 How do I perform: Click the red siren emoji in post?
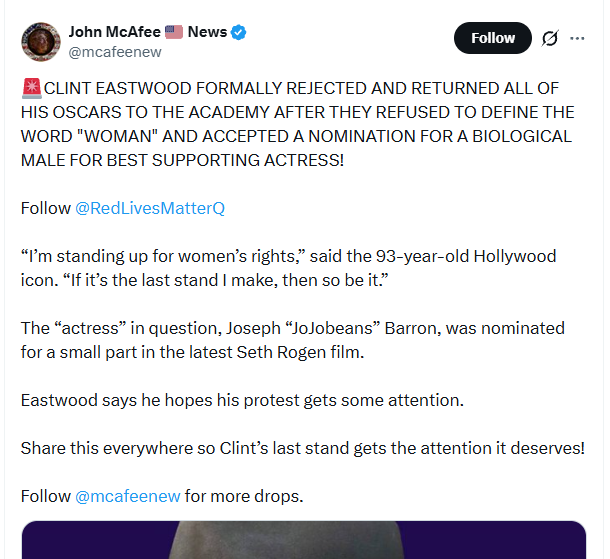pyautogui.click(x=32, y=88)
